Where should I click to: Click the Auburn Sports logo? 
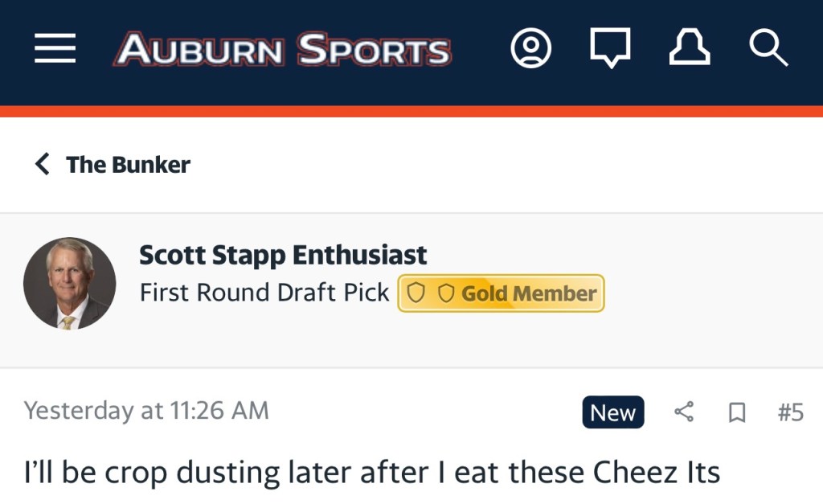click(282, 51)
